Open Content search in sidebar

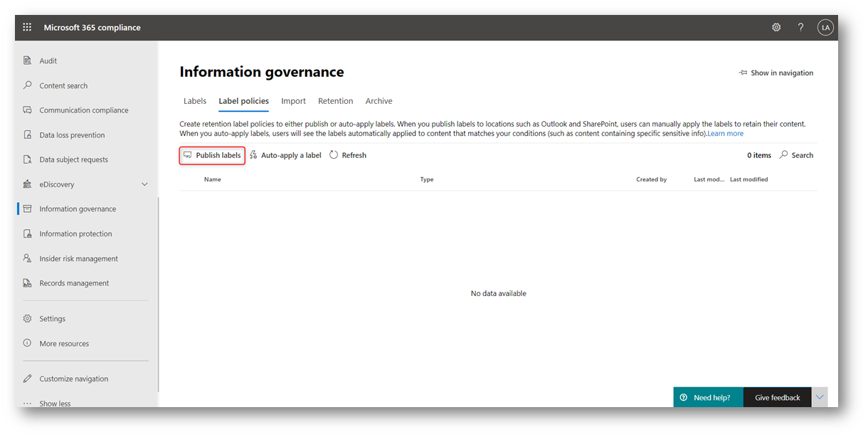63,85
